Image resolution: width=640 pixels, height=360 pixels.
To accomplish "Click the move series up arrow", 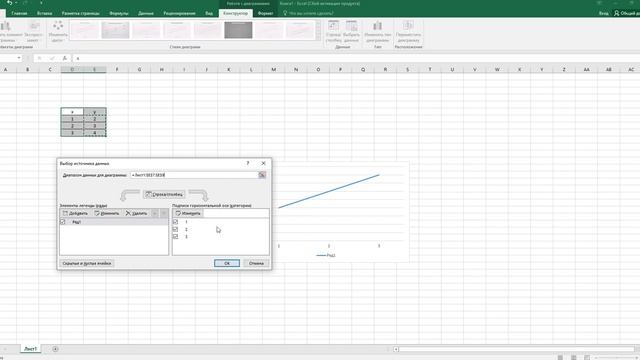I will click(155, 213).
